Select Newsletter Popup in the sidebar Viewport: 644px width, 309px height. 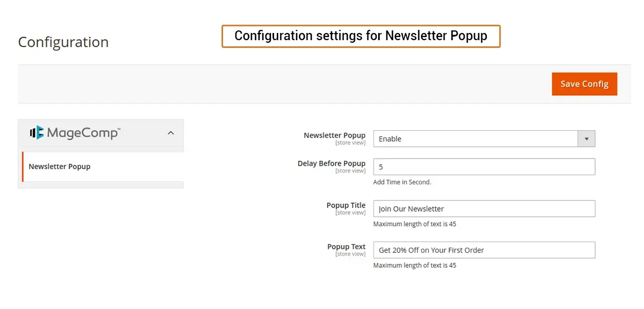point(60,166)
